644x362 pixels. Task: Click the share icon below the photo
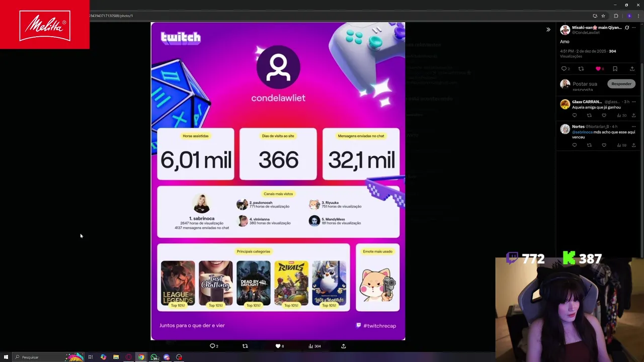[344, 346]
